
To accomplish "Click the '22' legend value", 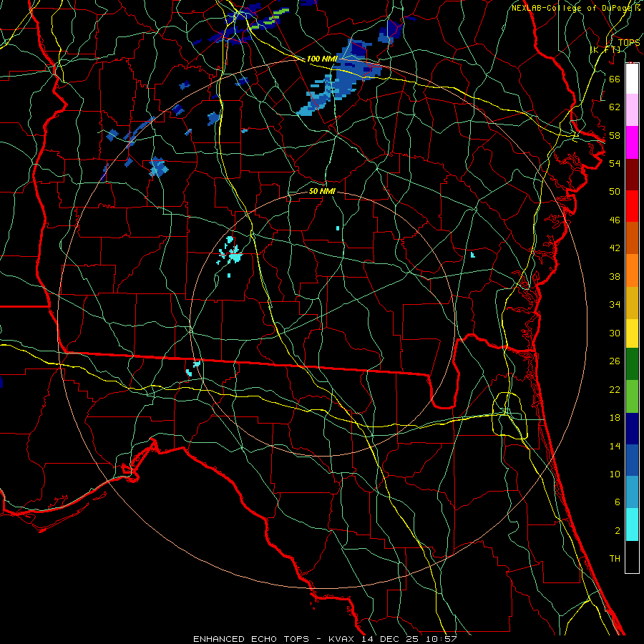I will pyautogui.click(x=615, y=389).
